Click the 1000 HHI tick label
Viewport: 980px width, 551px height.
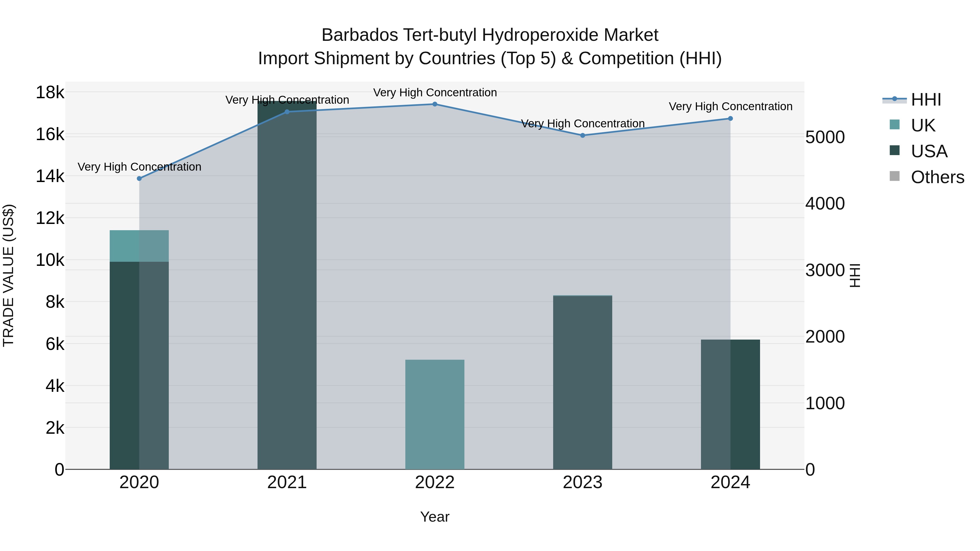[x=825, y=403]
